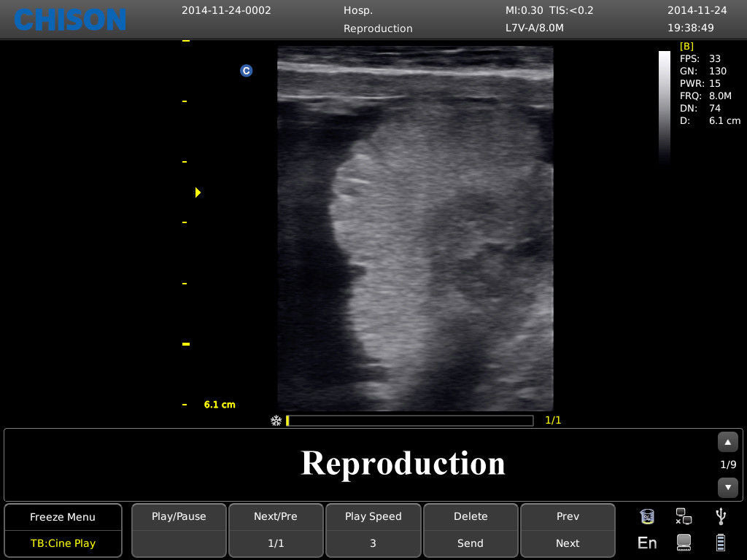Toggle Play/Pause for cine playback

coord(179,516)
